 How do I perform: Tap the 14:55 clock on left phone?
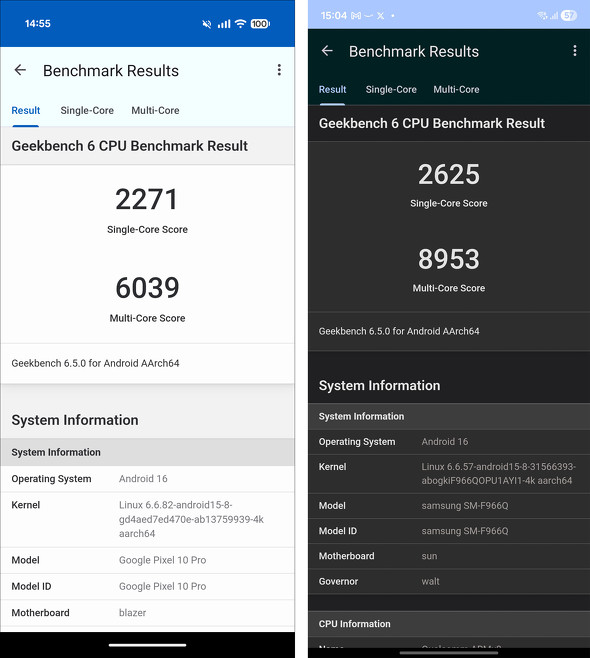pyautogui.click(x=38, y=24)
